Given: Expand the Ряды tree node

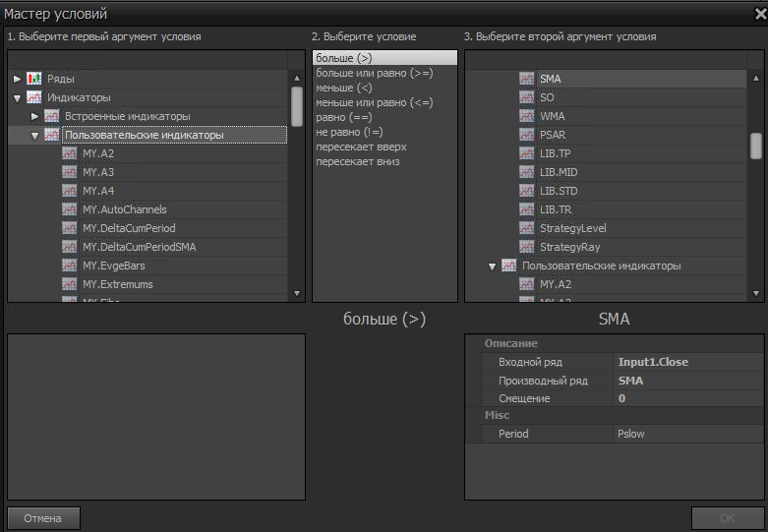Looking at the screenshot, I should (x=17, y=79).
